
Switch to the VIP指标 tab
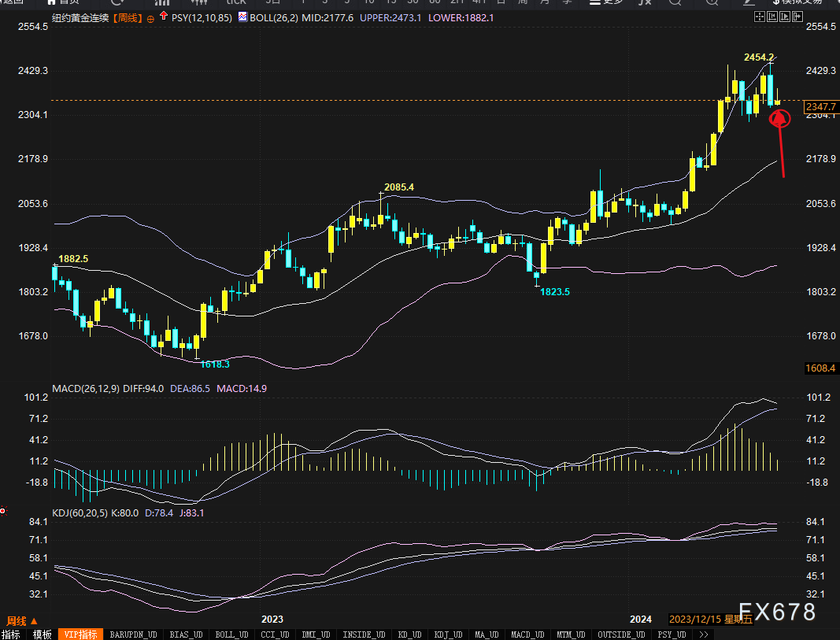tap(80, 634)
